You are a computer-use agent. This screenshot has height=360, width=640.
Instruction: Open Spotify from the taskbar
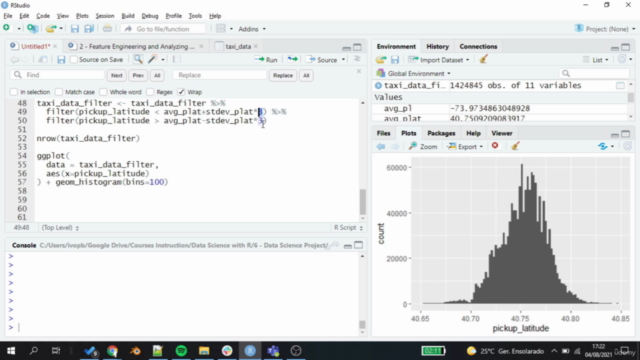[x=181, y=351]
